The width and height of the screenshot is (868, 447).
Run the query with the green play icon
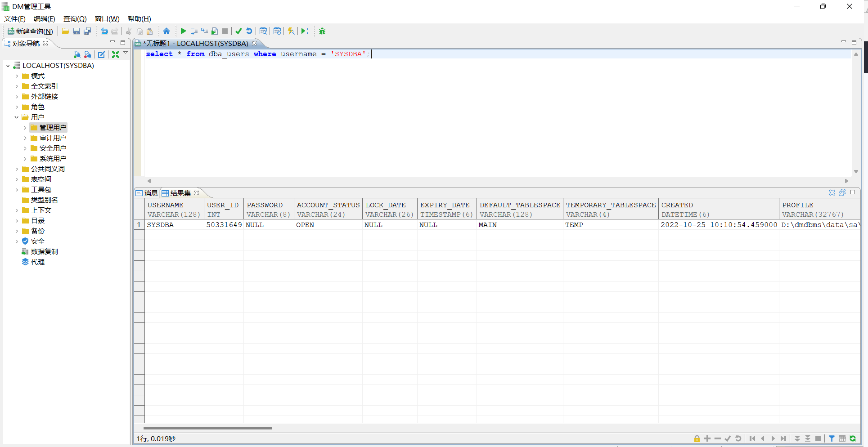tap(183, 31)
